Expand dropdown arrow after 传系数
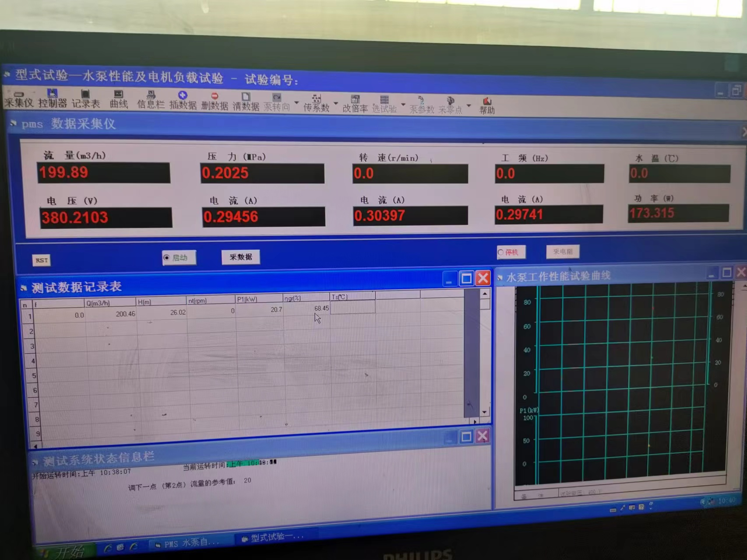The image size is (747, 560). (x=336, y=104)
